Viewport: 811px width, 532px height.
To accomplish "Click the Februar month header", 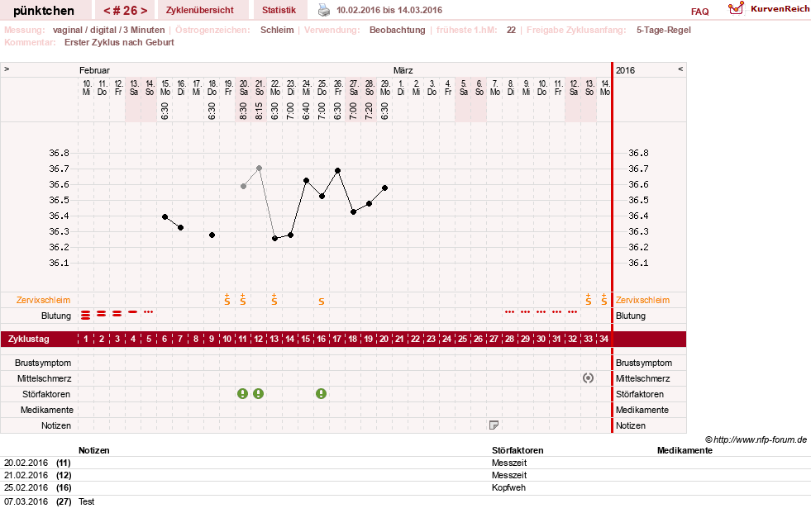I will [x=94, y=70].
